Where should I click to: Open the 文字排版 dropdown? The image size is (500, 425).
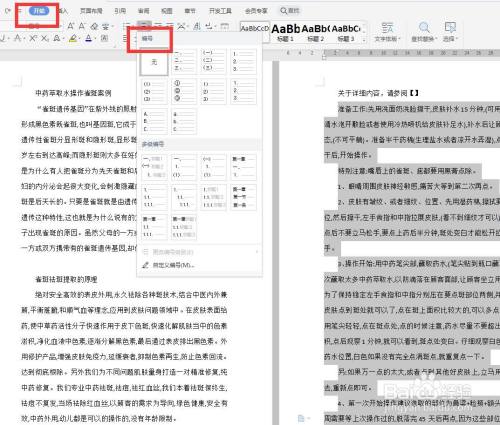(387, 32)
